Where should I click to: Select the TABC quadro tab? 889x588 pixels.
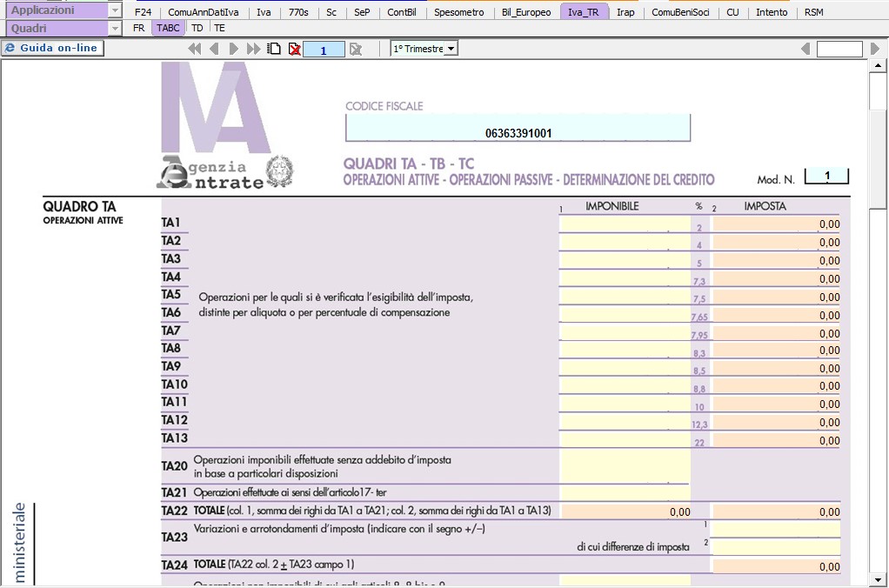coord(169,28)
